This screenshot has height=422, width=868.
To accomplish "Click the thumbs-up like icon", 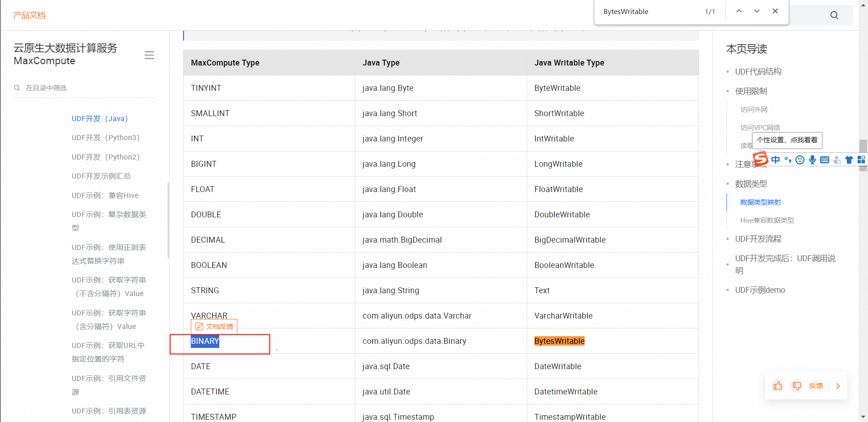I will point(778,386).
